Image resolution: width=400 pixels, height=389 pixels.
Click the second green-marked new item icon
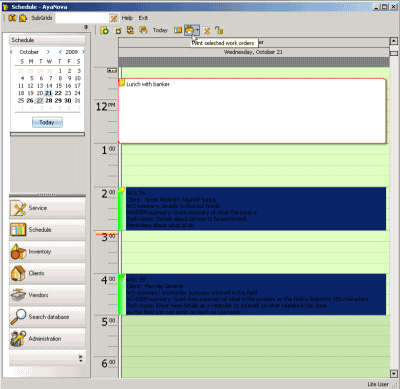tap(118, 30)
